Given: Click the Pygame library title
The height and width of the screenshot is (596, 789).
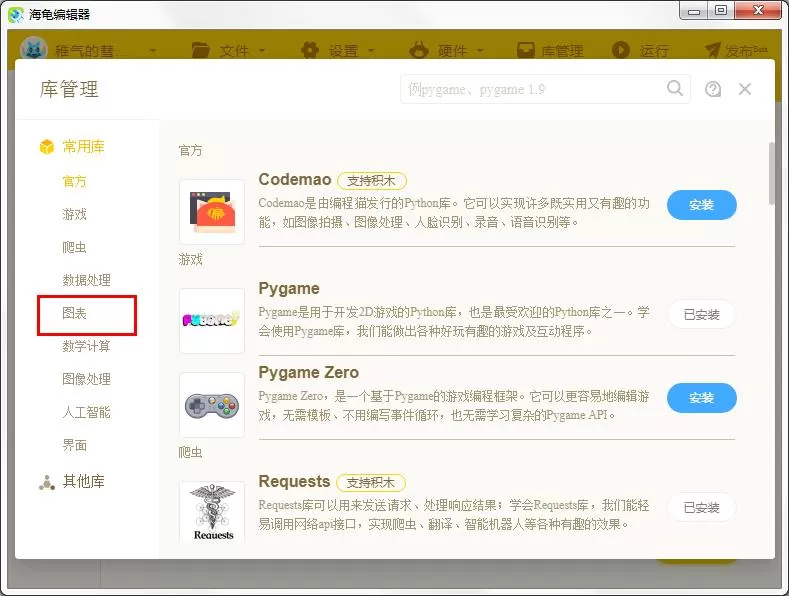Looking at the screenshot, I should point(289,288).
